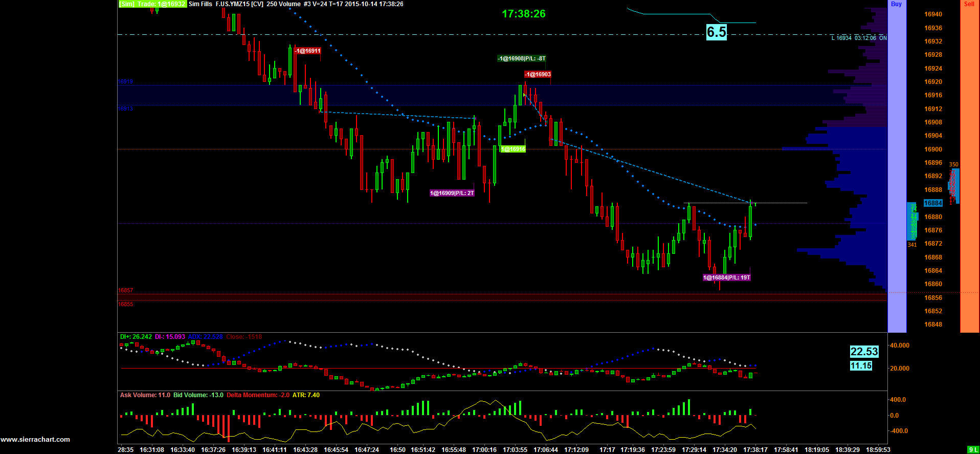Click price 16860 on the price scale

[933, 284]
